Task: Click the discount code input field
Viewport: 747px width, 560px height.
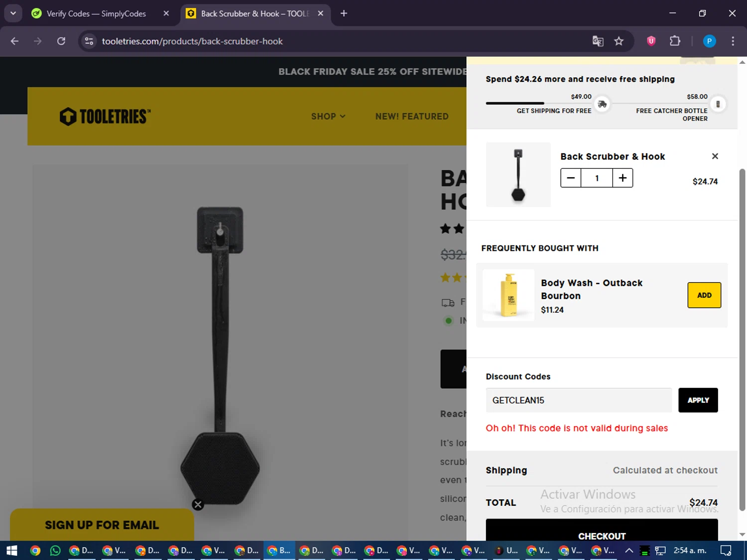Action: [579, 400]
